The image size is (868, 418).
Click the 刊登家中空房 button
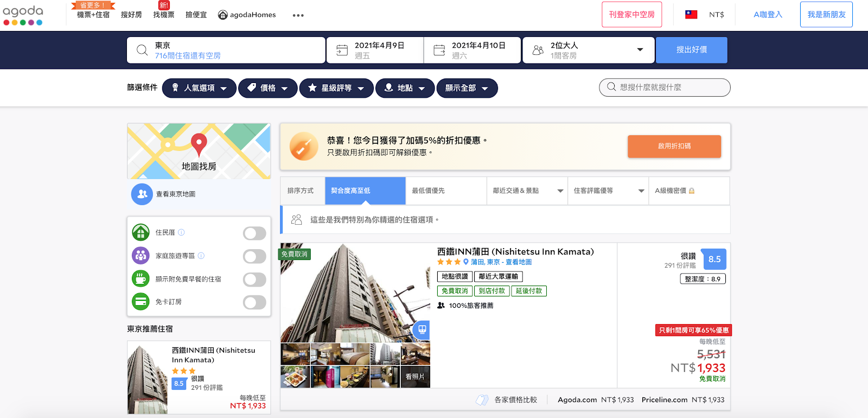[632, 15]
